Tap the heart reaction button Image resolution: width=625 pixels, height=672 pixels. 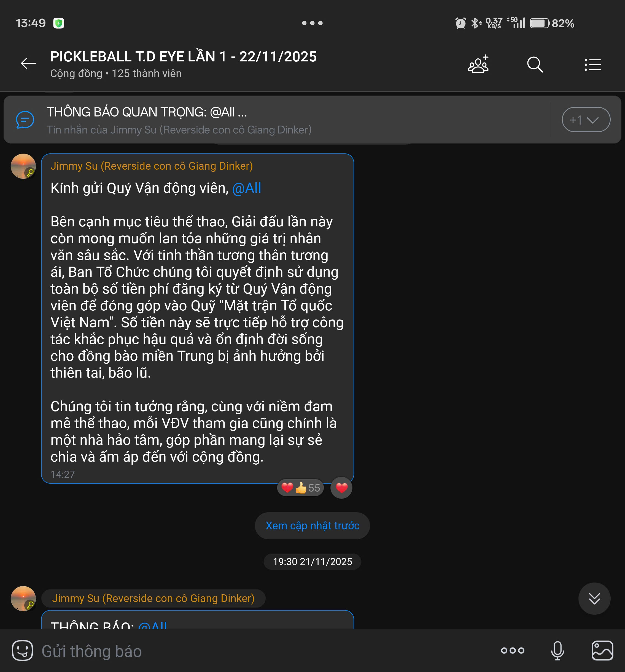(341, 488)
